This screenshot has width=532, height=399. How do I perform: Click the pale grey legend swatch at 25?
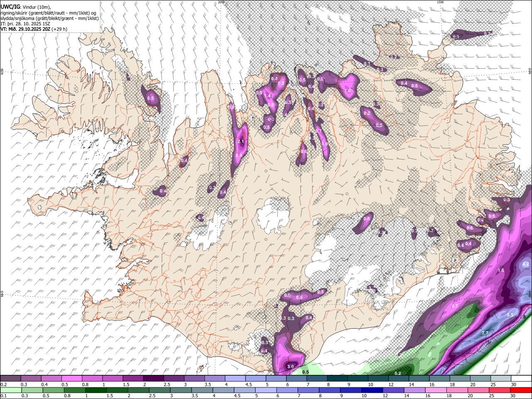(x=500, y=378)
